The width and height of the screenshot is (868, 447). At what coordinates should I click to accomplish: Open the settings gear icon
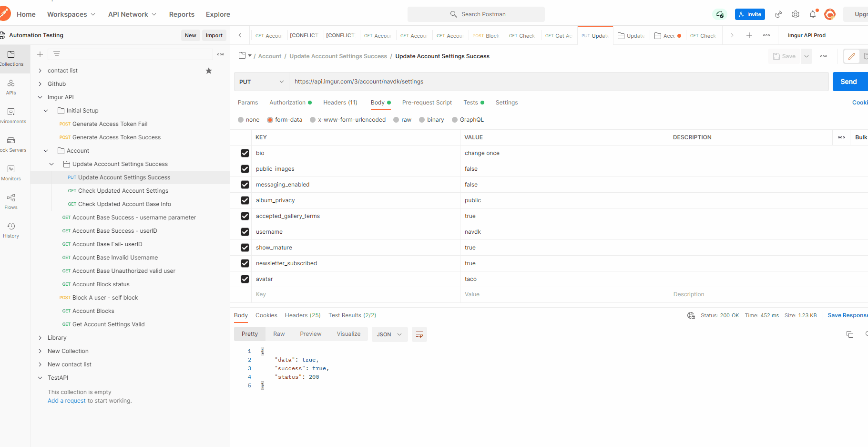[x=796, y=14]
